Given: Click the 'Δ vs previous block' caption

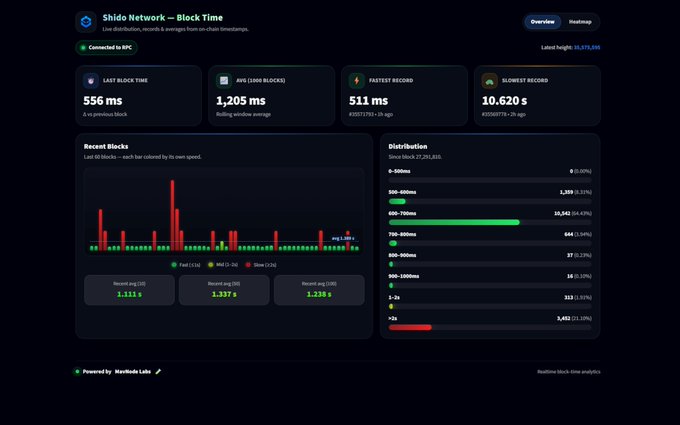Looking at the screenshot, I should (105, 114).
